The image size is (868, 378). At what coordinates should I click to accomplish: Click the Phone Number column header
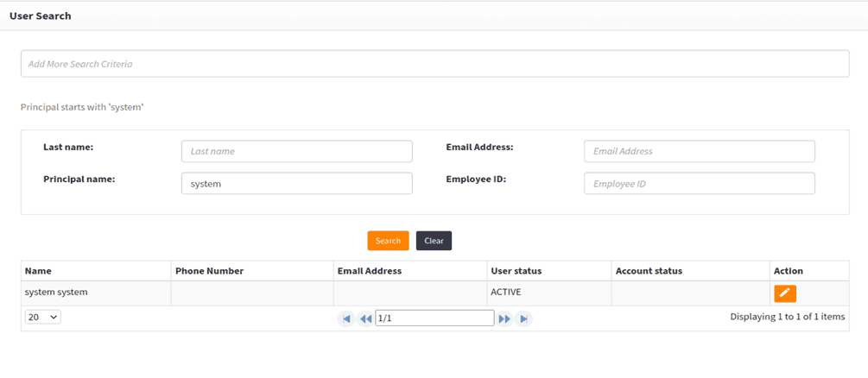click(x=209, y=271)
